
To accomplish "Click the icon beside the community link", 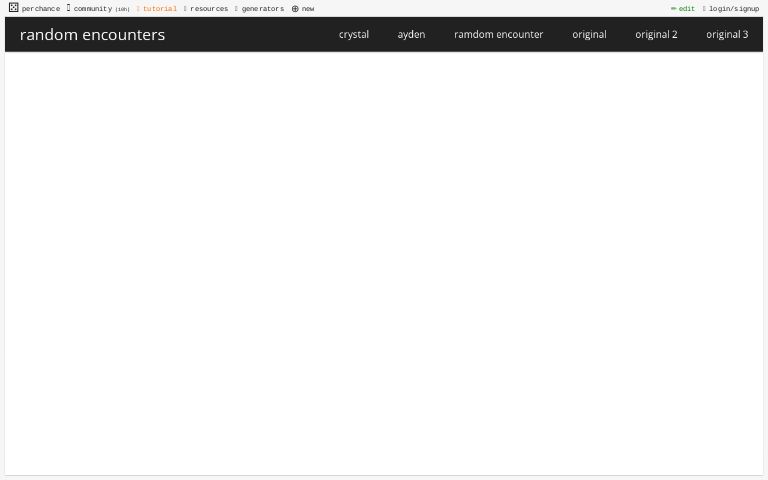I will [x=69, y=8].
